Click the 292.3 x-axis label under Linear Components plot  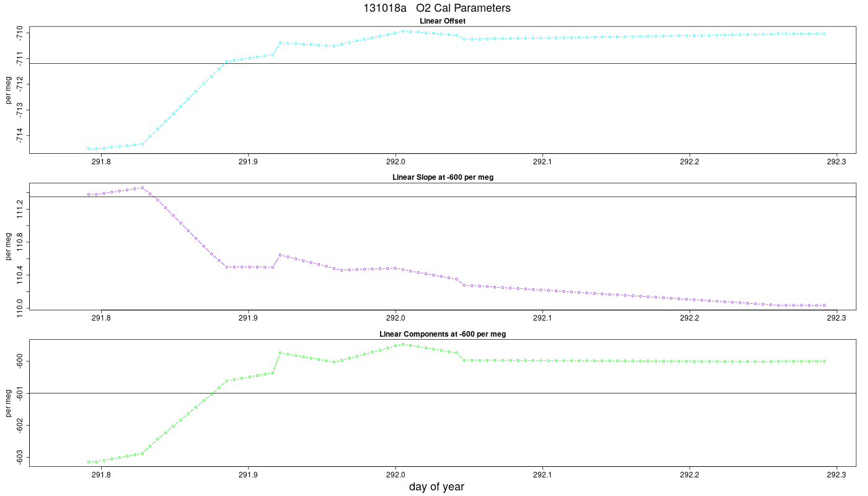837,475
